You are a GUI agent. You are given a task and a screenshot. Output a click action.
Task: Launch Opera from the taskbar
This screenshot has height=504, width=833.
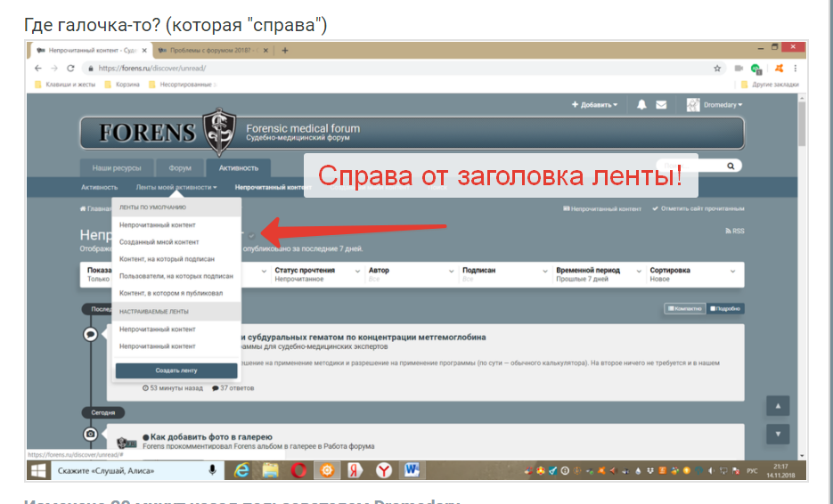pos(298,470)
